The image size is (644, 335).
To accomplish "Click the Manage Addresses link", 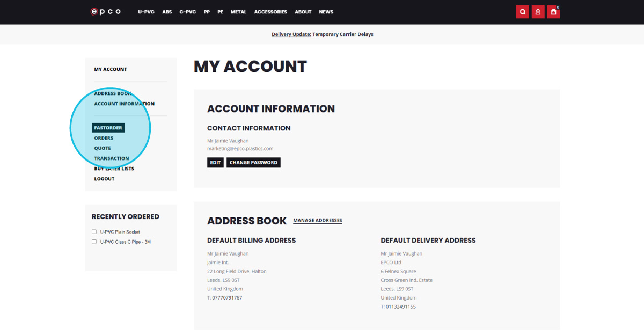I will 318,221.
